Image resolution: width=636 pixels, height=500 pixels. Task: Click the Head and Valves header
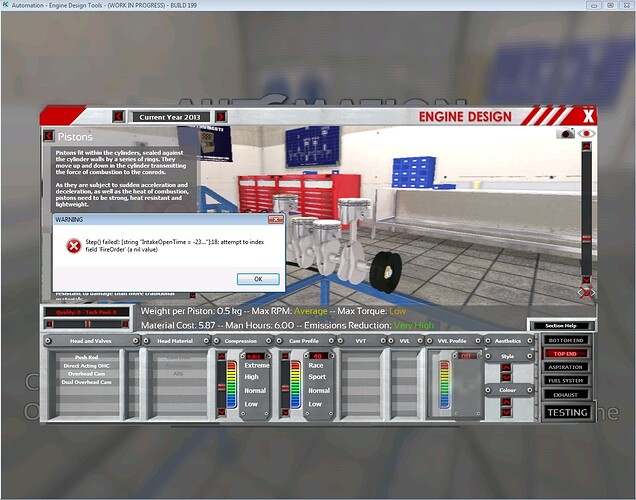[91, 341]
